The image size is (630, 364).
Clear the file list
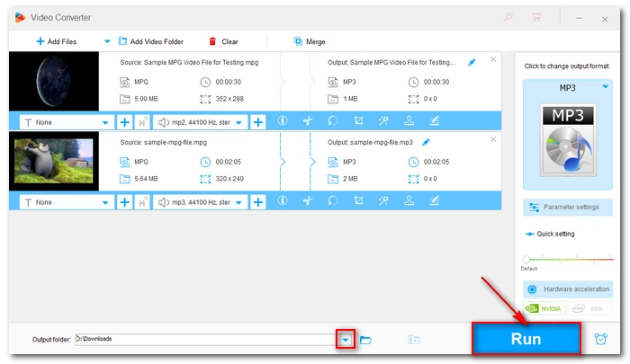(x=223, y=41)
